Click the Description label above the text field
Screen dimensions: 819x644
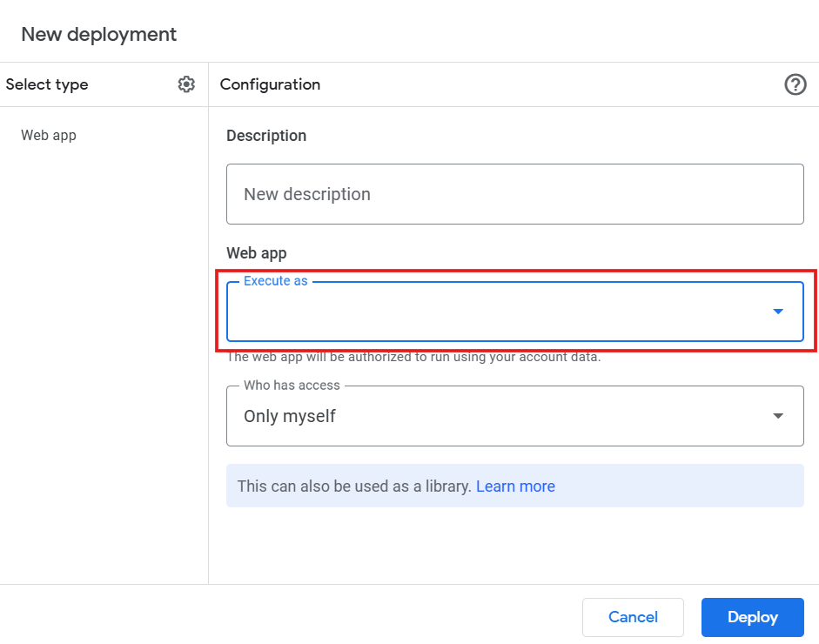[266, 136]
